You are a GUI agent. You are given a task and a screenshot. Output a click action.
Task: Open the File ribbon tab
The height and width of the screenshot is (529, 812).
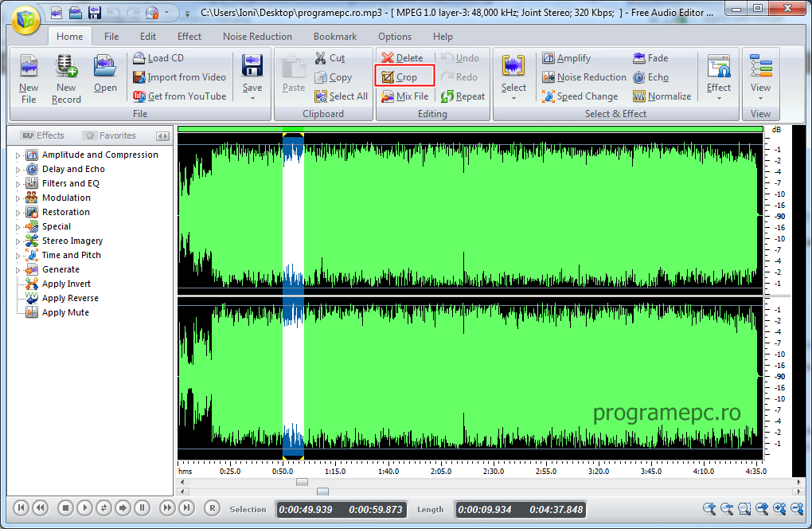coord(111,37)
